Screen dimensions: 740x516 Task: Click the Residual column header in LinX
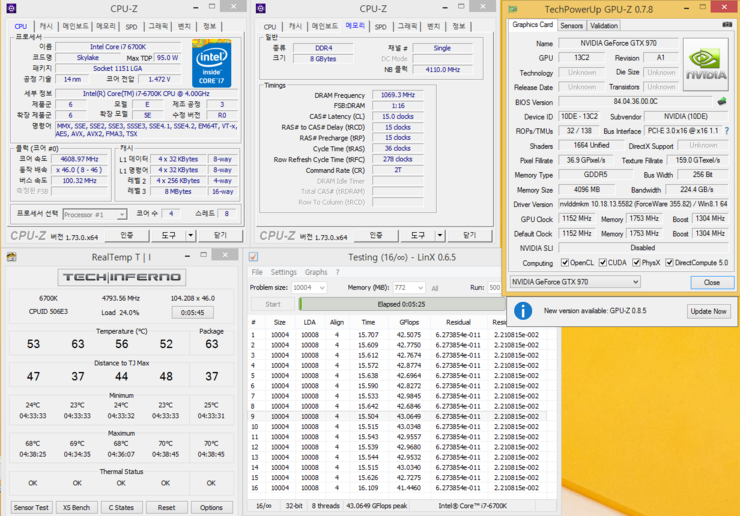(x=458, y=322)
